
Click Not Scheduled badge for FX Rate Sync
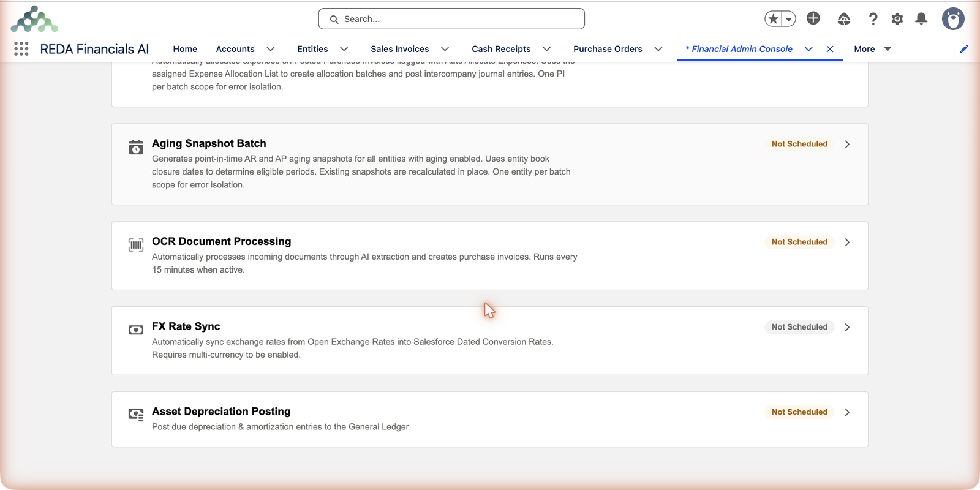click(x=799, y=327)
